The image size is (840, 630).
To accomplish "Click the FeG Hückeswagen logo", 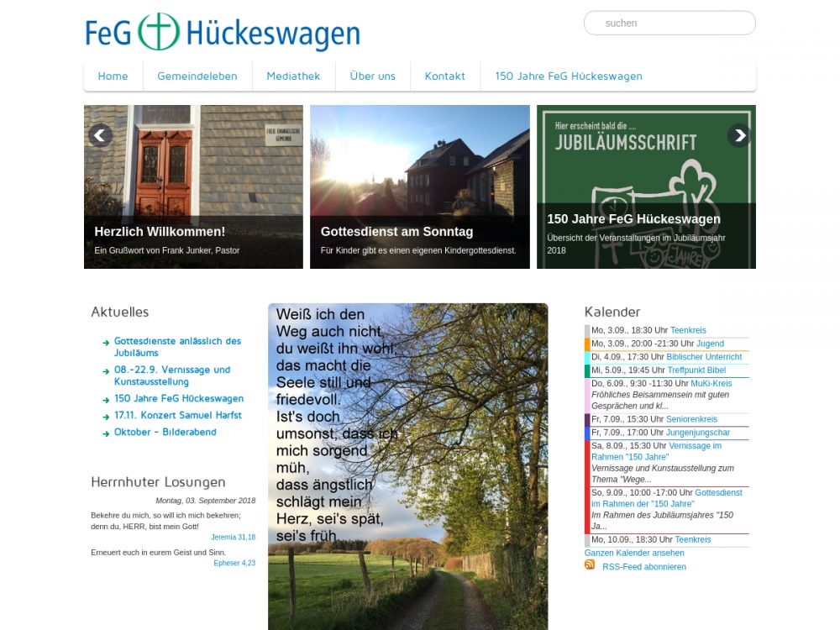I will [223, 33].
